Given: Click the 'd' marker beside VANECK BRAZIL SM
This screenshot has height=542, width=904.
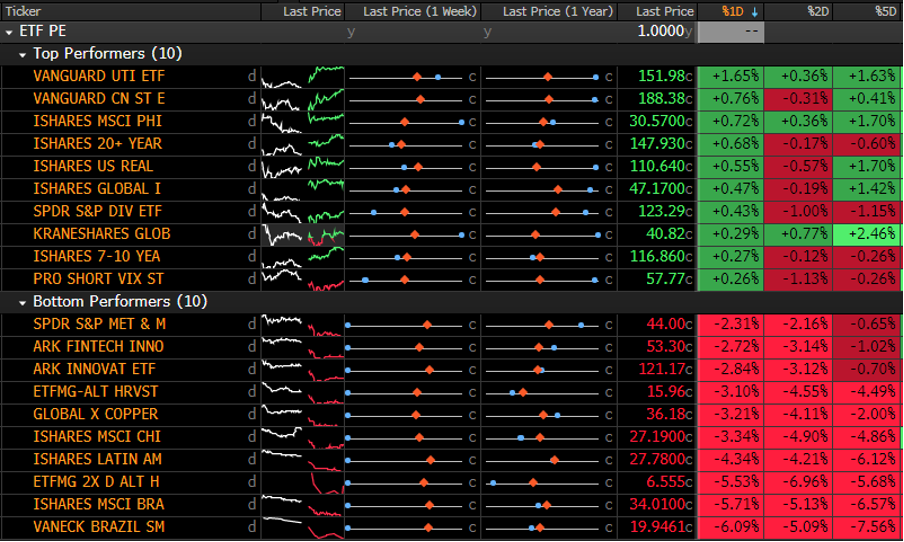Looking at the screenshot, I should pos(252,526).
